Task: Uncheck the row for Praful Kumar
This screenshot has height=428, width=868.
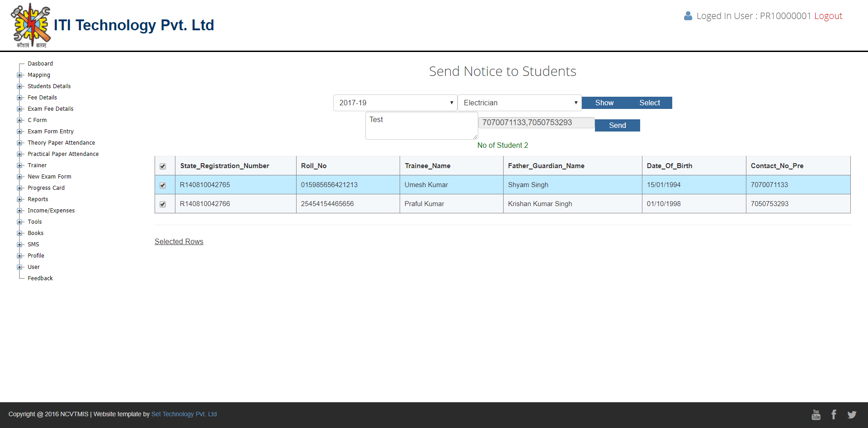Action: click(163, 204)
